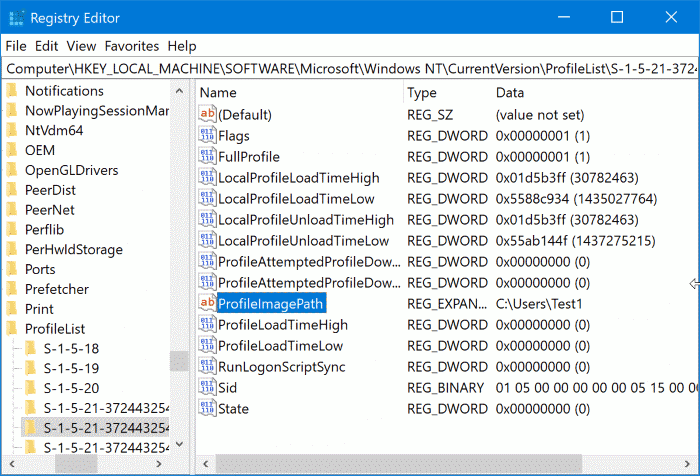Click the OEM folder icon
The image size is (700, 476).
(x=12, y=150)
